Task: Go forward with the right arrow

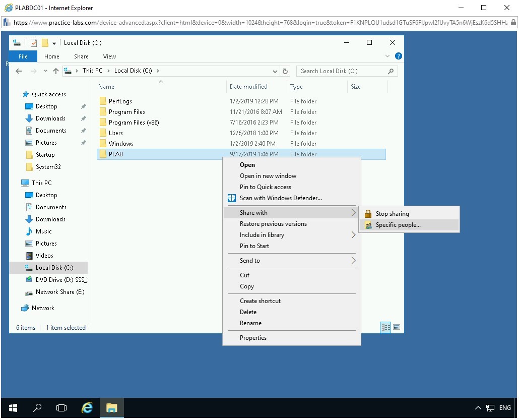Action: [33, 71]
